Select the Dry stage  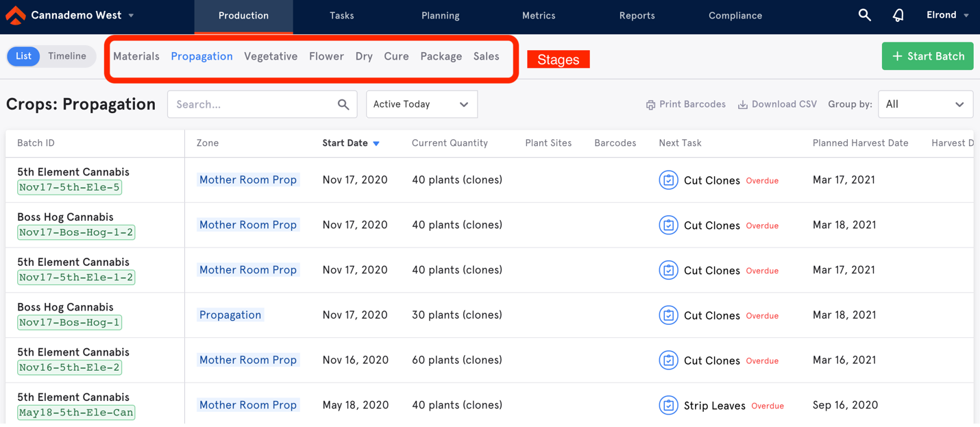tap(364, 56)
